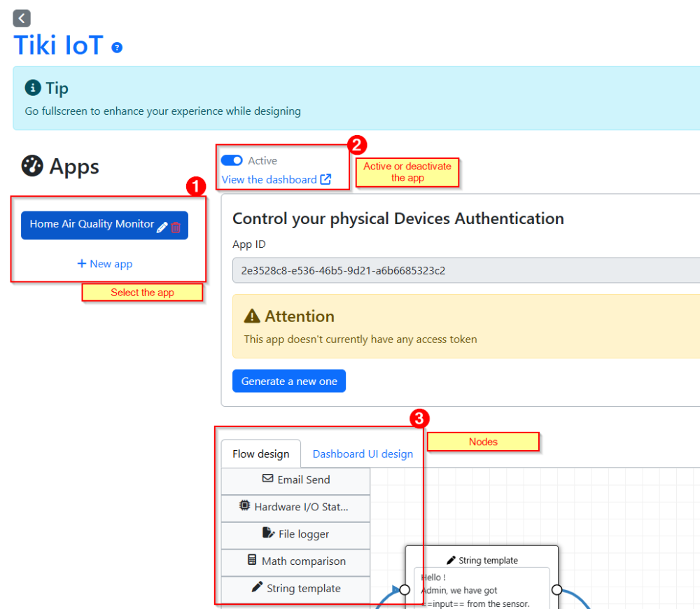Click the String template node's left input port
Image resolution: width=700 pixels, height=609 pixels.
click(404, 589)
